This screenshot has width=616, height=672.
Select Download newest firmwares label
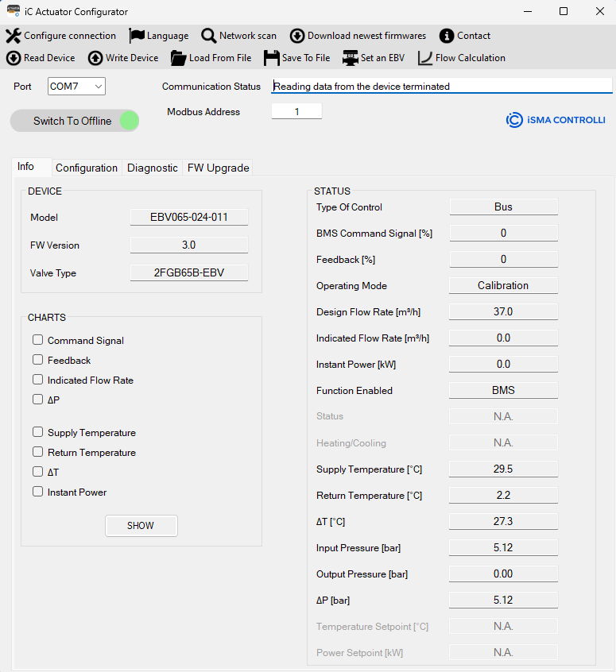[366, 36]
